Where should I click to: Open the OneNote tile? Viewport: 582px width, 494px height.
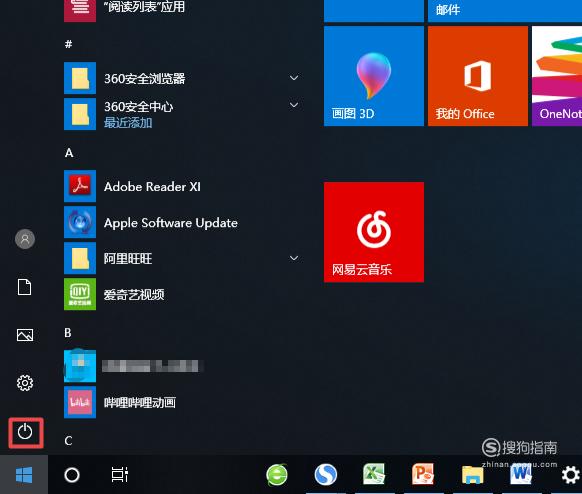pyautogui.click(x=557, y=76)
